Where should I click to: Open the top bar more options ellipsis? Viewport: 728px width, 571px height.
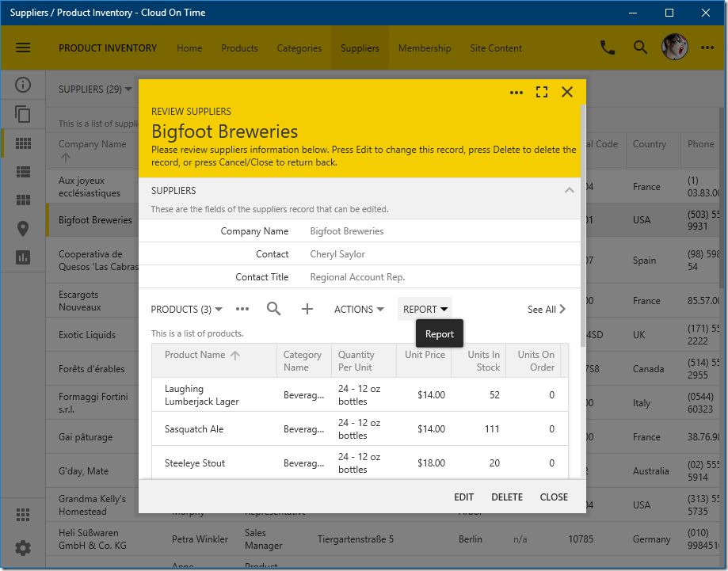pos(707,48)
